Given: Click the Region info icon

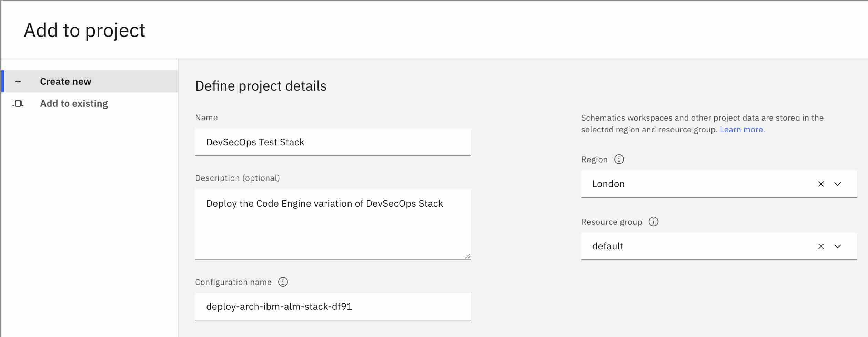Looking at the screenshot, I should [x=619, y=160].
